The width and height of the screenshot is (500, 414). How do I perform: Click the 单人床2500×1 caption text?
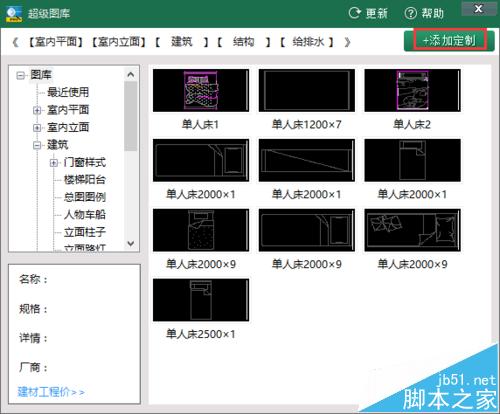coord(201,334)
